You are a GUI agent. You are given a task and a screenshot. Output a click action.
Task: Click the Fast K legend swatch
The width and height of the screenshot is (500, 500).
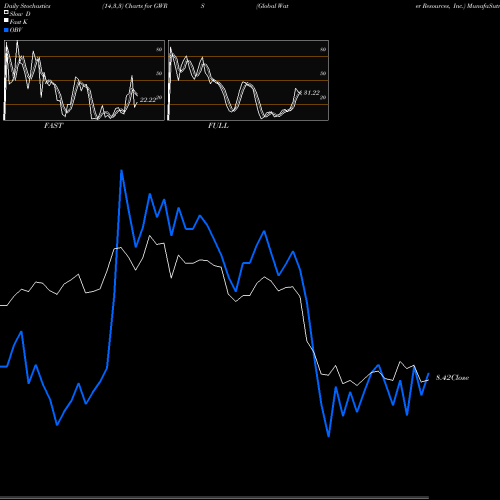point(6,21)
